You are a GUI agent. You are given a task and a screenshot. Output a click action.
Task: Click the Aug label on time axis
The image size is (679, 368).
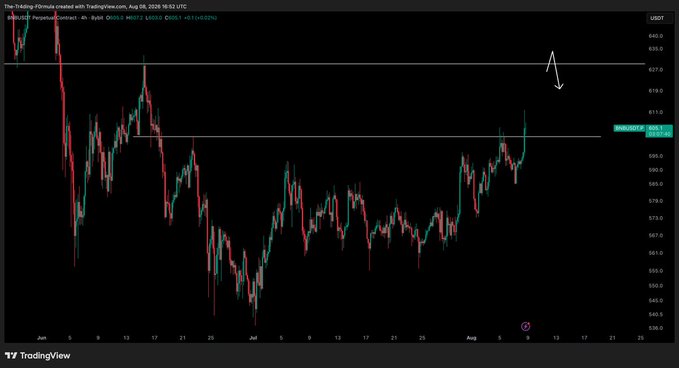pos(471,338)
